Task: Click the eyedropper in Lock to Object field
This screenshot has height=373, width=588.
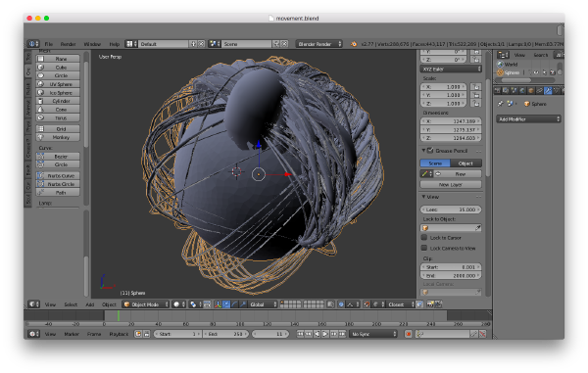Action: (478, 228)
